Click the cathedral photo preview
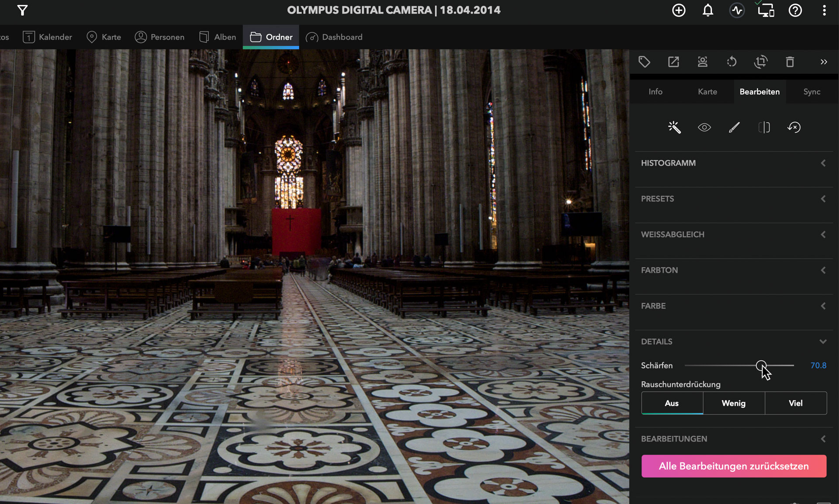Viewport: 839px width, 504px height. tap(315, 276)
